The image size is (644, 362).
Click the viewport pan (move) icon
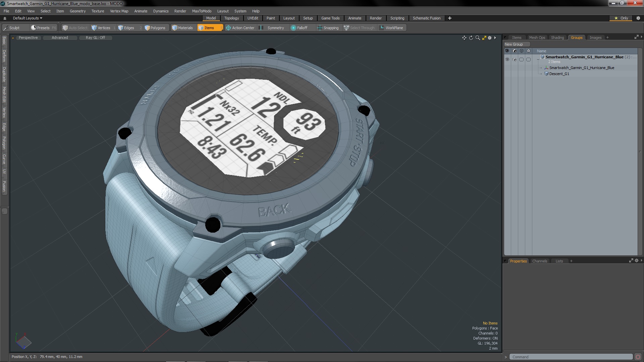(464, 38)
